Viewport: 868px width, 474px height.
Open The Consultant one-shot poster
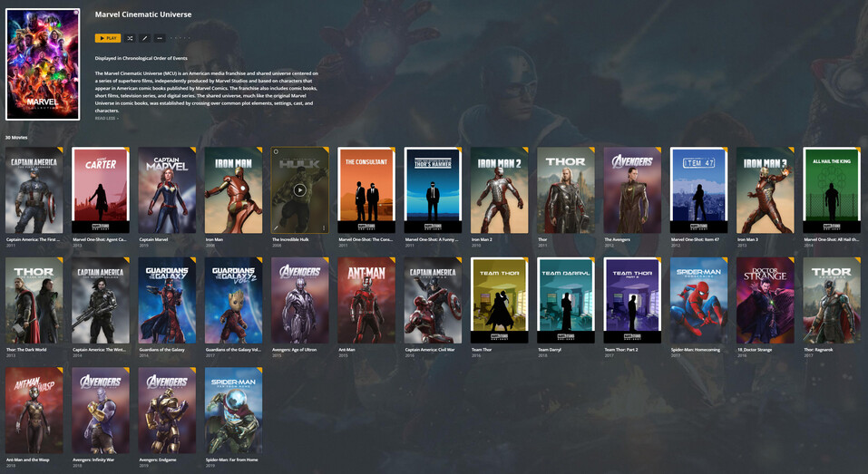366,190
